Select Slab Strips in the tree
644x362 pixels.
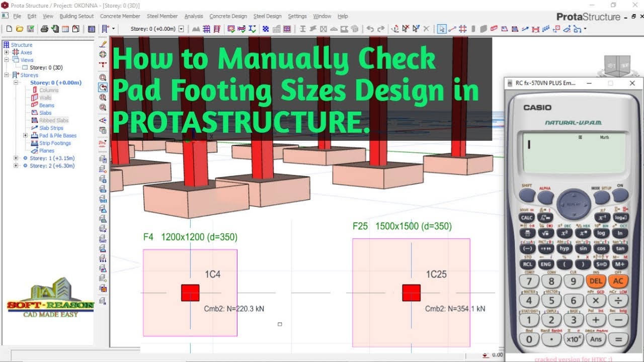point(51,128)
